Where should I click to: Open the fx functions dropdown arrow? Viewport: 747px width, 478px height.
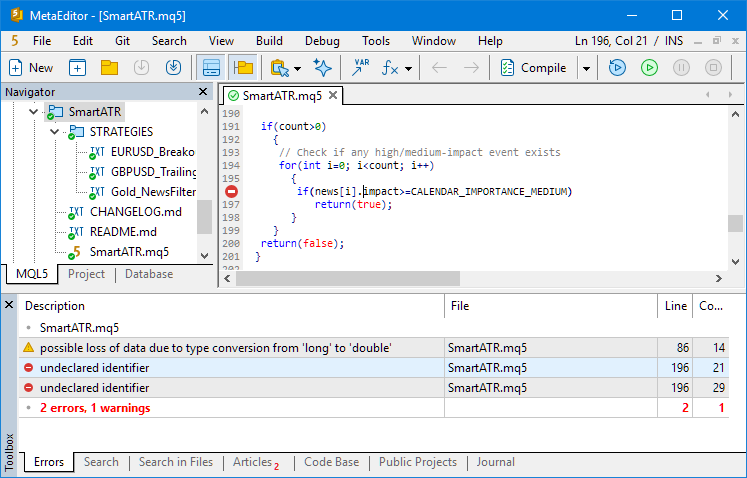click(x=408, y=69)
